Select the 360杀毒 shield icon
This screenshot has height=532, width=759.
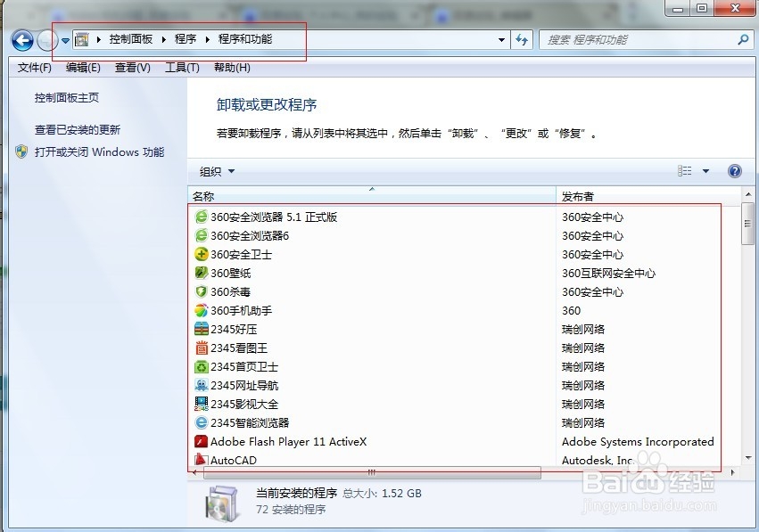[x=202, y=291]
